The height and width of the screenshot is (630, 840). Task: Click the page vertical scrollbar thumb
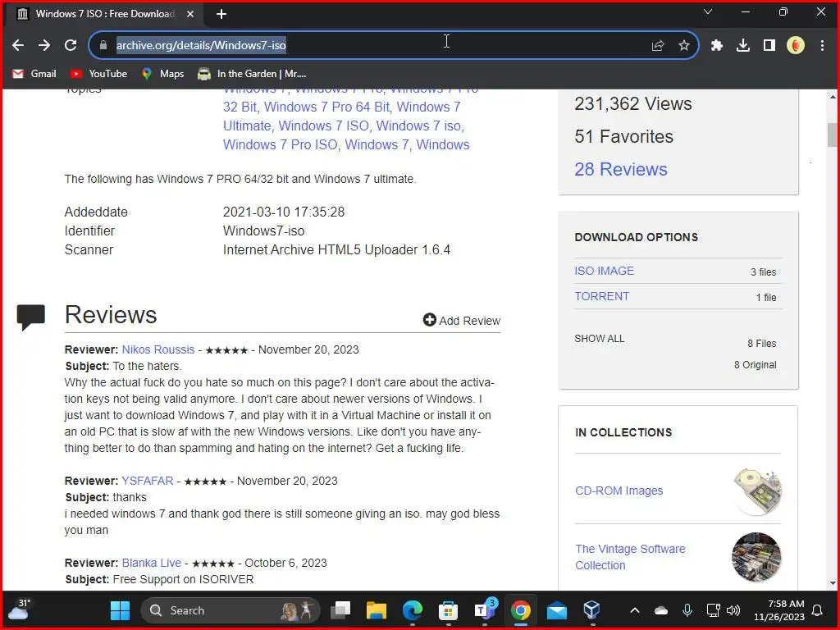point(832,135)
